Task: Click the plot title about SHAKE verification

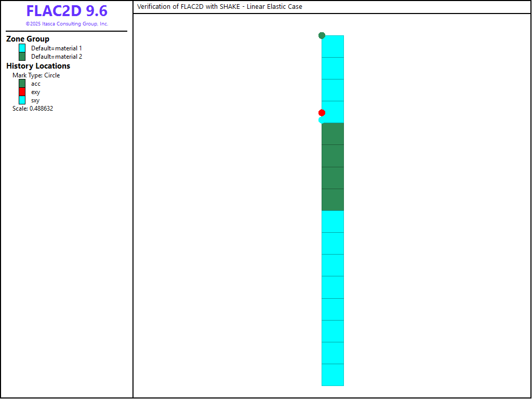Action: (219, 7)
